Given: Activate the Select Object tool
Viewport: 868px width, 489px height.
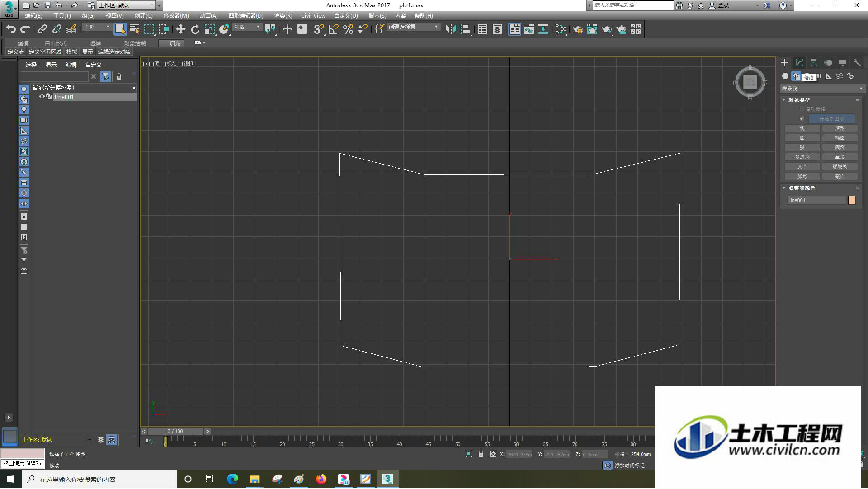Looking at the screenshot, I should pos(120,29).
